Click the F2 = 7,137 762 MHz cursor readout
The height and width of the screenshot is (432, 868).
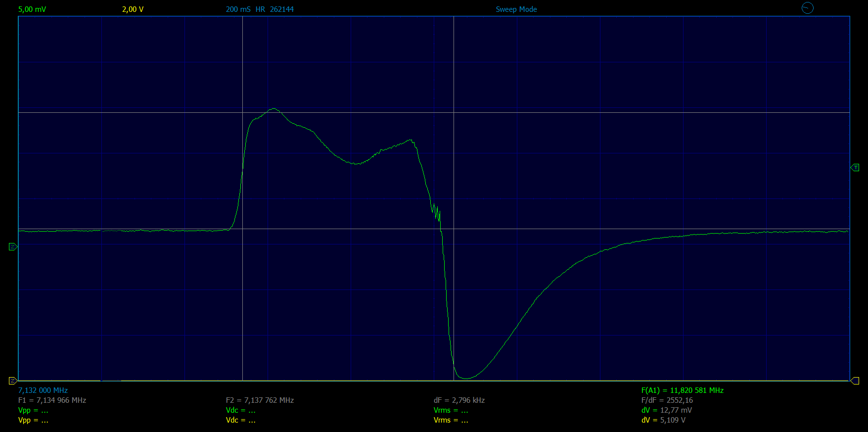coord(260,400)
